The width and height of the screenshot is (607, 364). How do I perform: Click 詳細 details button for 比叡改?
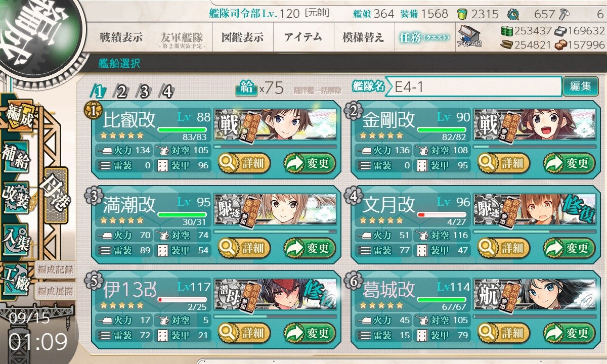pyautogui.click(x=244, y=163)
